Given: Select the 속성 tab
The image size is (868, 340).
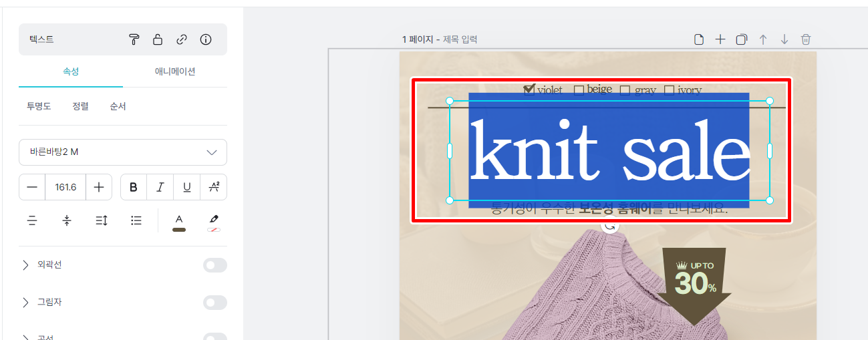Looking at the screenshot, I should (71, 71).
